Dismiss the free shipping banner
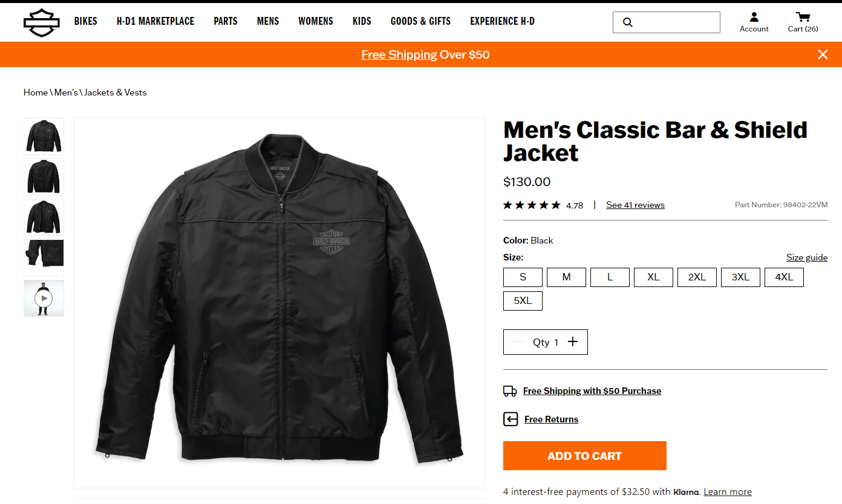This screenshot has width=842, height=504. point(823,54)
